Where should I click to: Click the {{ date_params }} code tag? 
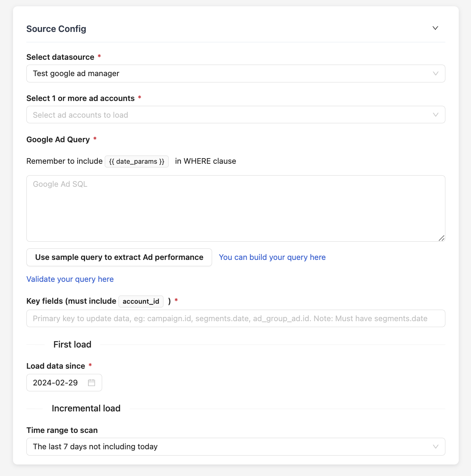point(137,162)
